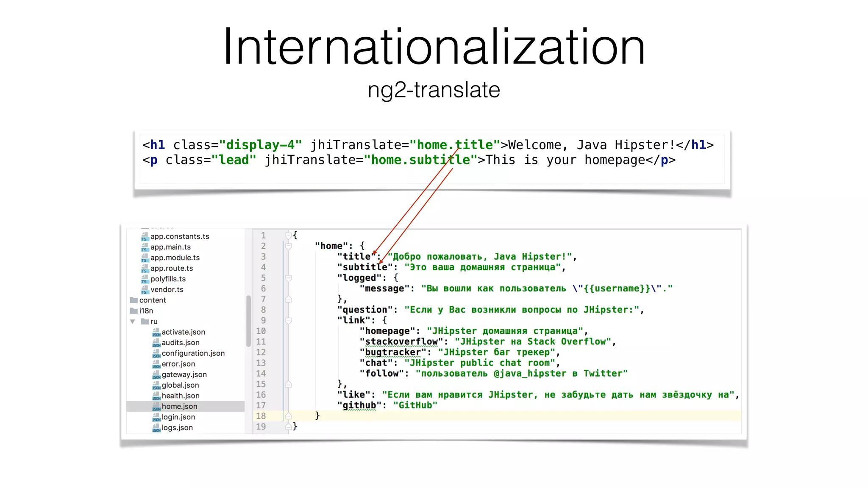Click the ru folder icon
868x488 pixels.
click(x=145, y=322)
